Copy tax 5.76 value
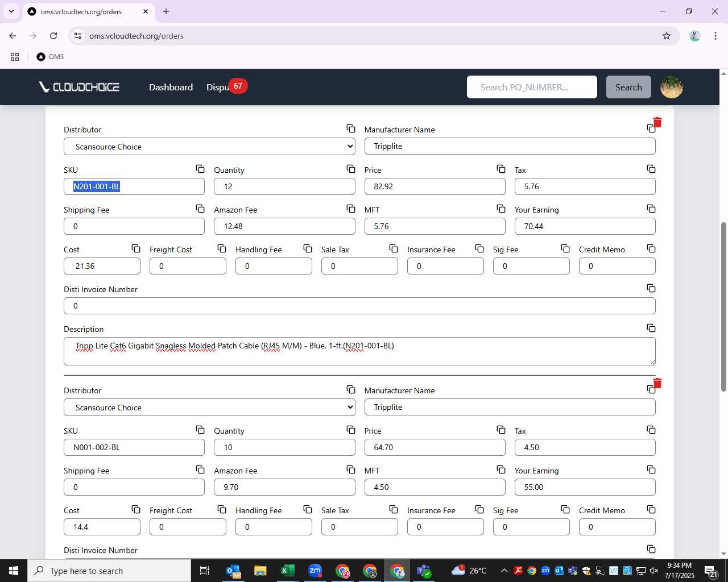The height and width of the screenshot is (582, 728). [651, 169]
